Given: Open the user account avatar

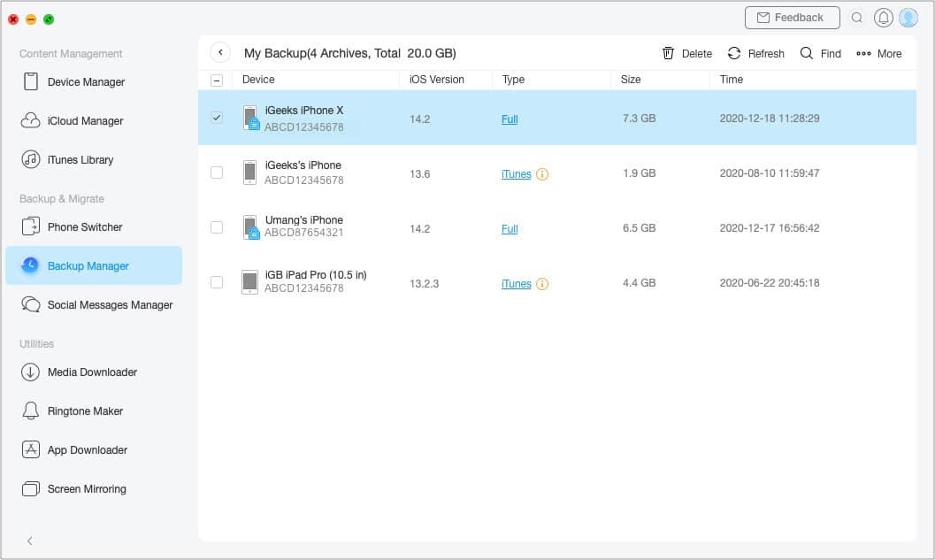Looking at the screenshot, I should click(908, 18).
